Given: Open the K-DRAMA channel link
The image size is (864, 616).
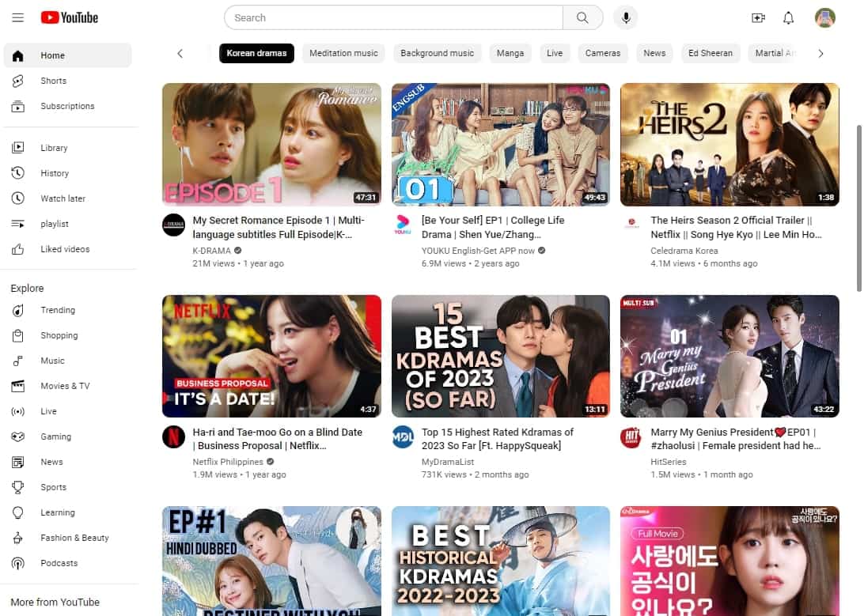Looking at the screenshot, I should click(x=211, y=251).
